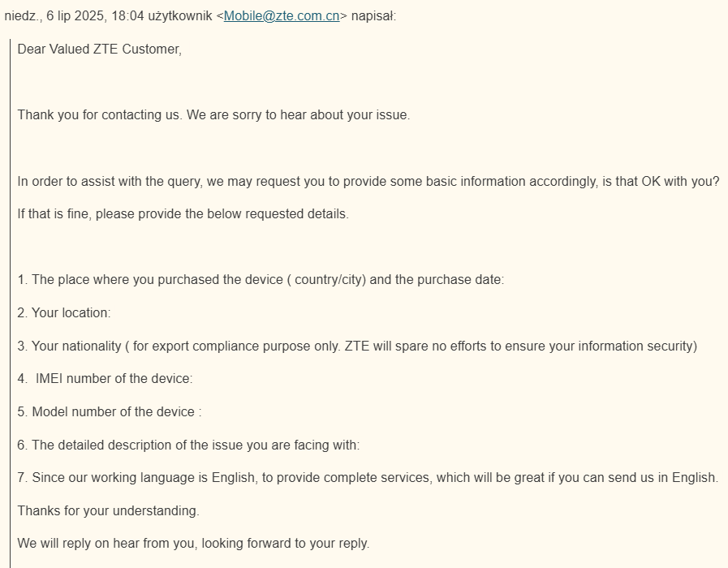
Task: Click the 'We will reply on hear from you' line
Action: coord(193,543)
